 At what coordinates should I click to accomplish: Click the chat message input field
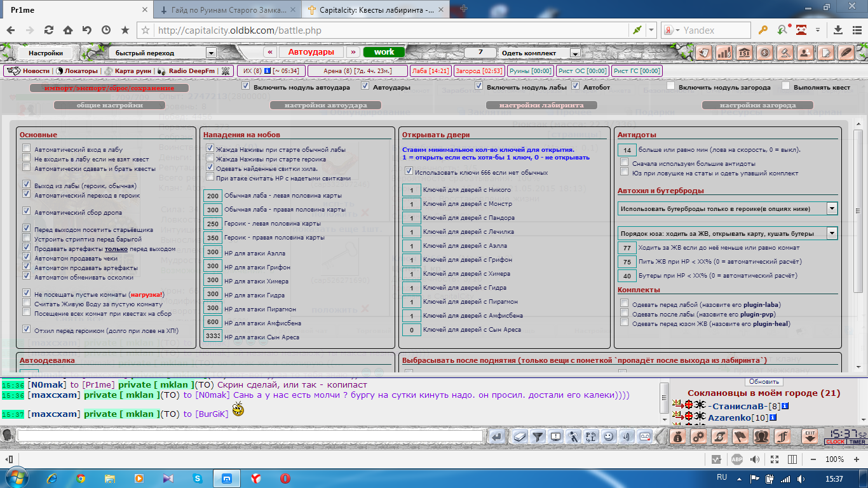(x=250, y=437)
